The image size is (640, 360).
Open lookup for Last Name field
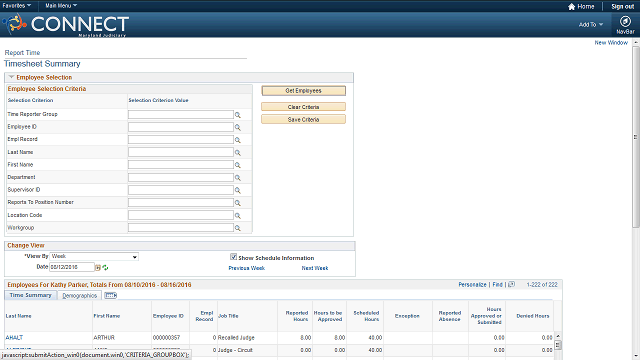238,153
